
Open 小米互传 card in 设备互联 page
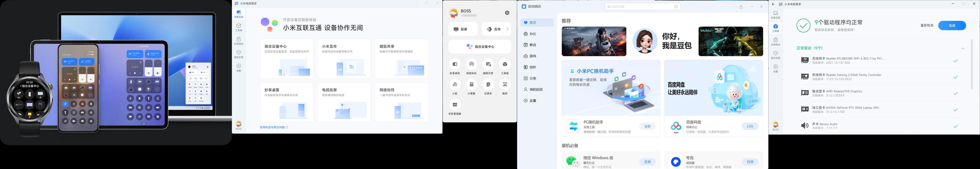pyautogui.click(x=344, y=58)
